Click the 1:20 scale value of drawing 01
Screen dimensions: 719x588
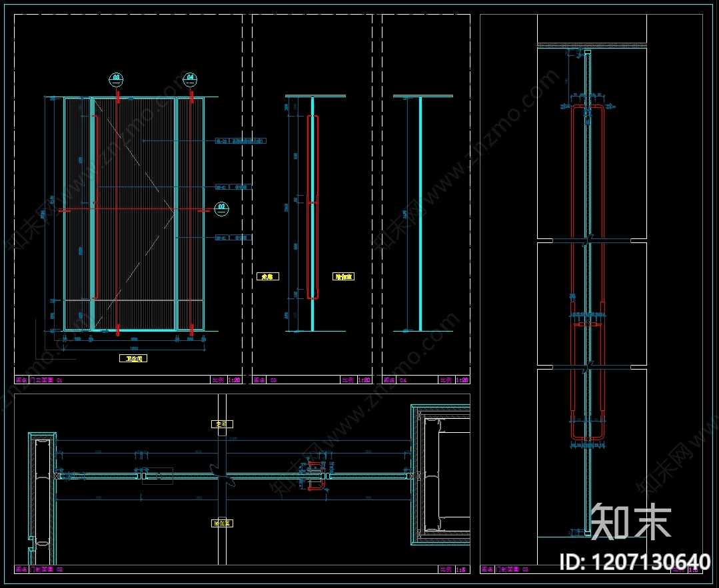tap(235, 380)
